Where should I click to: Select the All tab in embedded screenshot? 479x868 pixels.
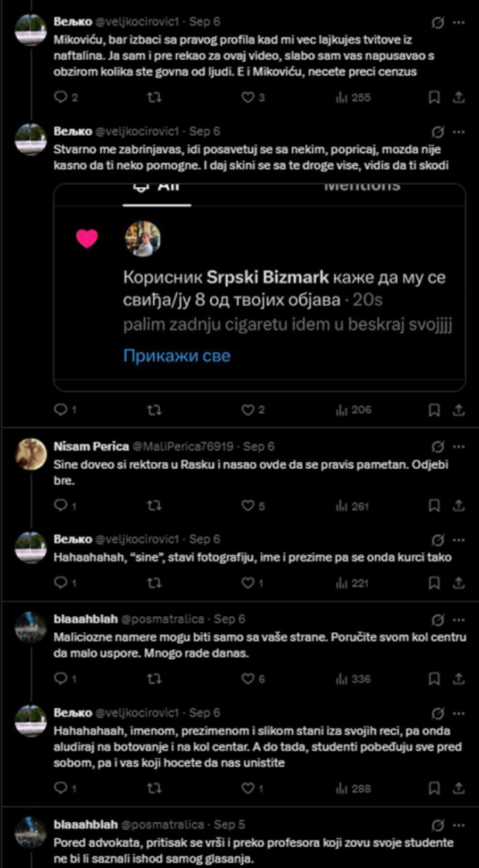[x=157, y=188]
